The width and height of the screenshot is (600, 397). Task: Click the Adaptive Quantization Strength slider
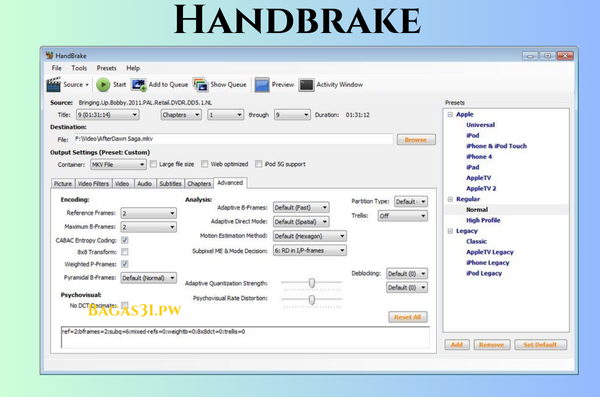[311, 283]
